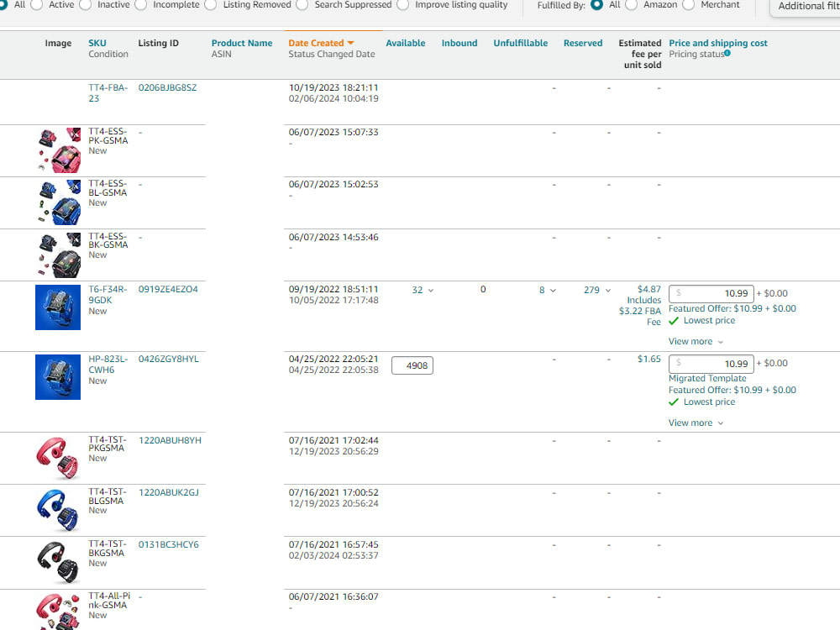Click estimated fee $4.87 value
The width and height of the screenshot is (840, 630).
point(648,289)
